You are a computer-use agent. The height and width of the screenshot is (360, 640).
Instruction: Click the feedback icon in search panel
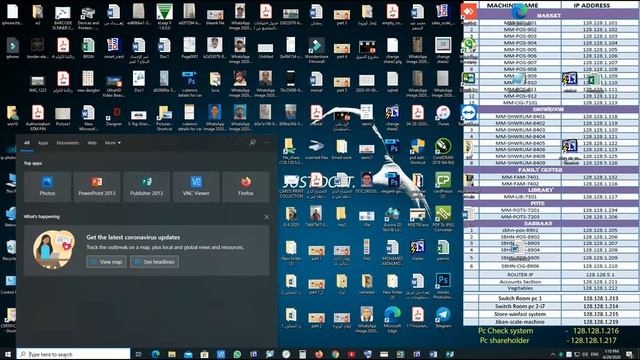pos(253,142)
